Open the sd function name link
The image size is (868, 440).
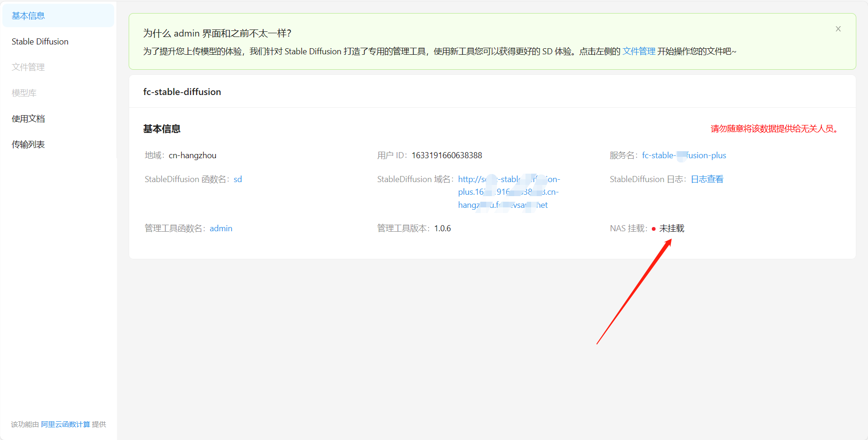click(x=238, y=179)
